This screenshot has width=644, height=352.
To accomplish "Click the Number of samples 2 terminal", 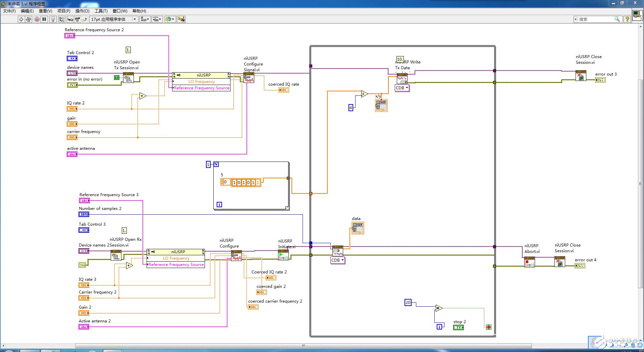I will pyautogui.click(x=84, y=214).
